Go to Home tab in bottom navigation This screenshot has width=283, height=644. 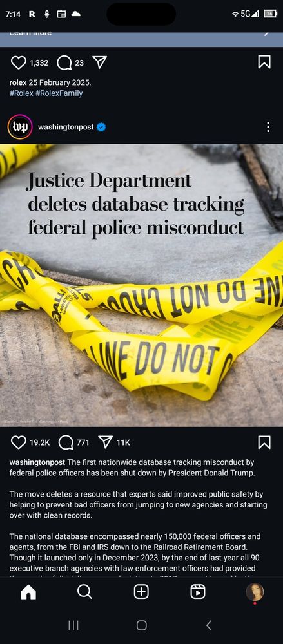[x=28, y=592]
